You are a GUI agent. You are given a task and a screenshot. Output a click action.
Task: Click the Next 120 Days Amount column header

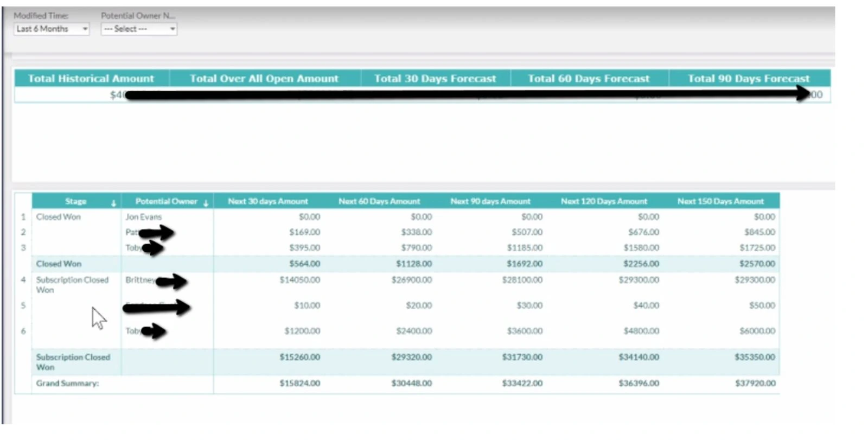click(604, 201)
